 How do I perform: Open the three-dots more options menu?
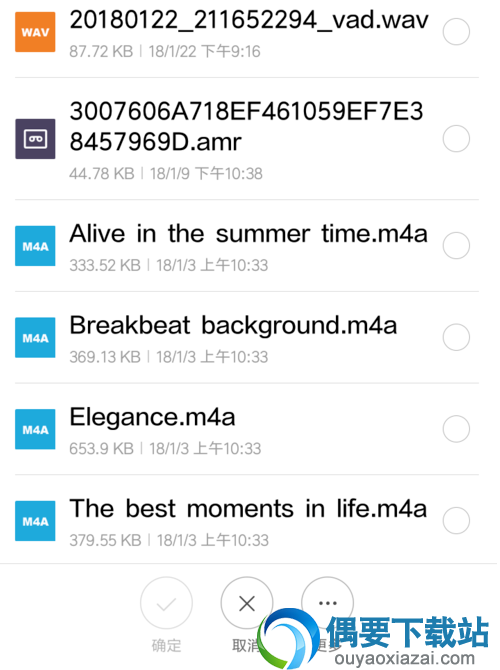[328, 603]
